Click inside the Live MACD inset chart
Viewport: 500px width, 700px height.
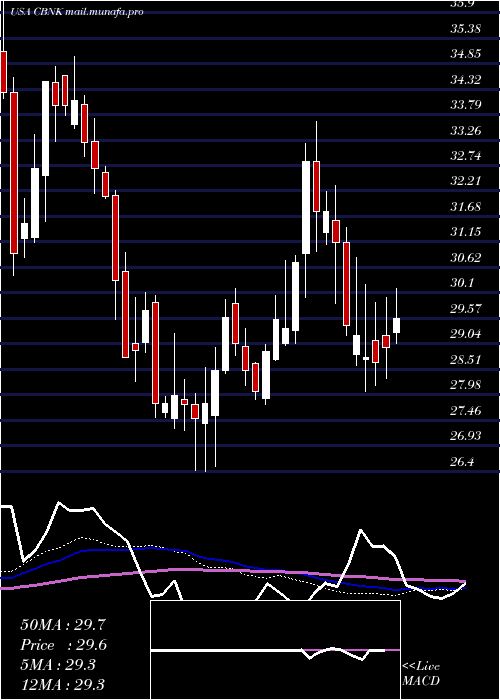tap(275, 650)
